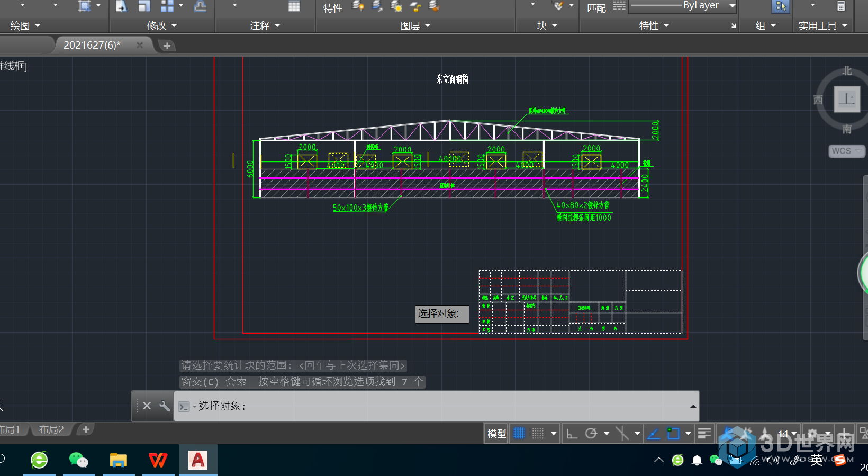868x476 pixels.
Task: Click the WCS coordinate system button
Action: coord(846,151)
